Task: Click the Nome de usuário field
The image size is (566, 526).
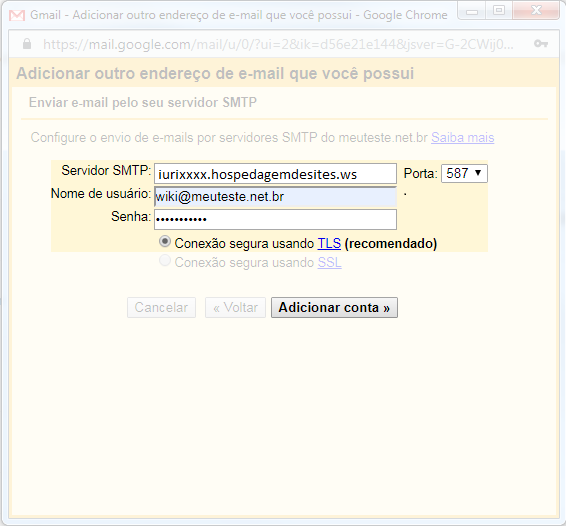Action: pyautogui.click(x=275, y=197)
